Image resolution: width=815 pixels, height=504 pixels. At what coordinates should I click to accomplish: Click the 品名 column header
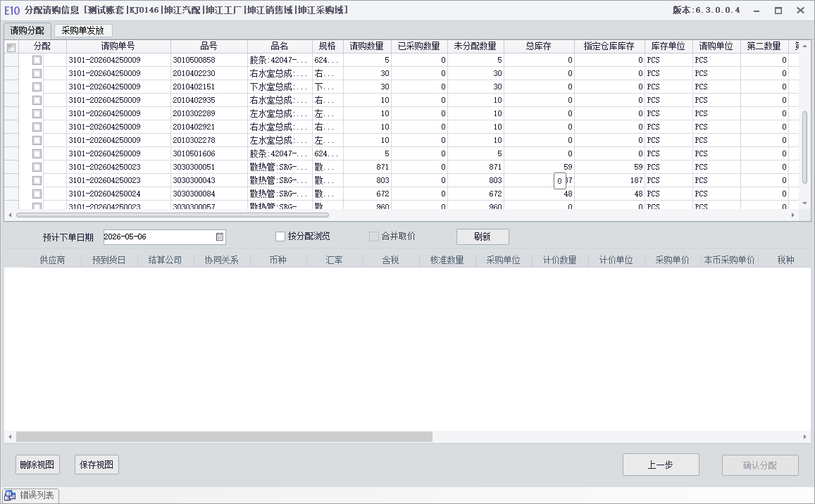point(280,46)
